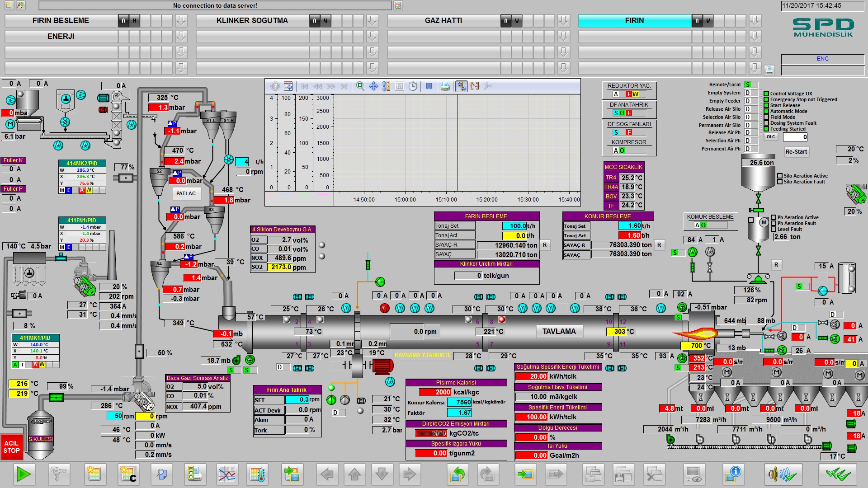Image resolution: width=868 pixels, height=488 pixels.
Task: Toggle the Ph Aeration Fault checkbox
Action: tap(774, 223)
